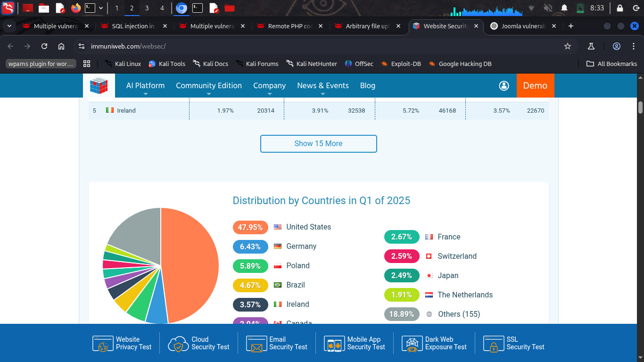The width and height of the screenshot is (644, 362).
Task: Click the orange Demo button
Action: click(535, 86)
